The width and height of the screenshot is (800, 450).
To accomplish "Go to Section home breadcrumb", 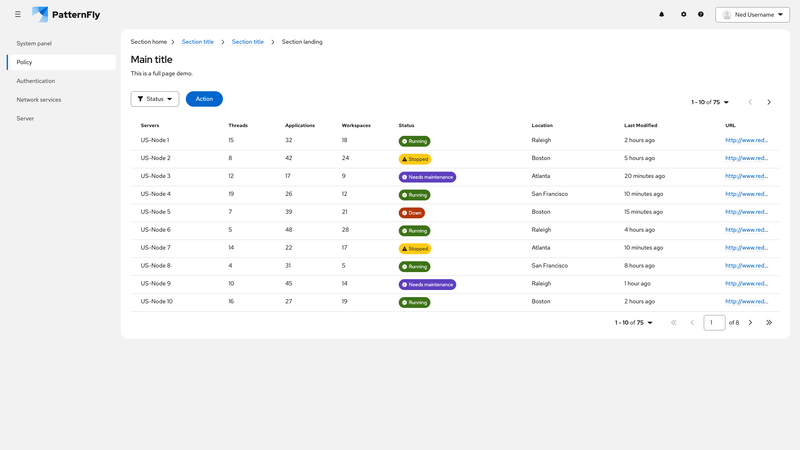I will [x=148, y=42].
